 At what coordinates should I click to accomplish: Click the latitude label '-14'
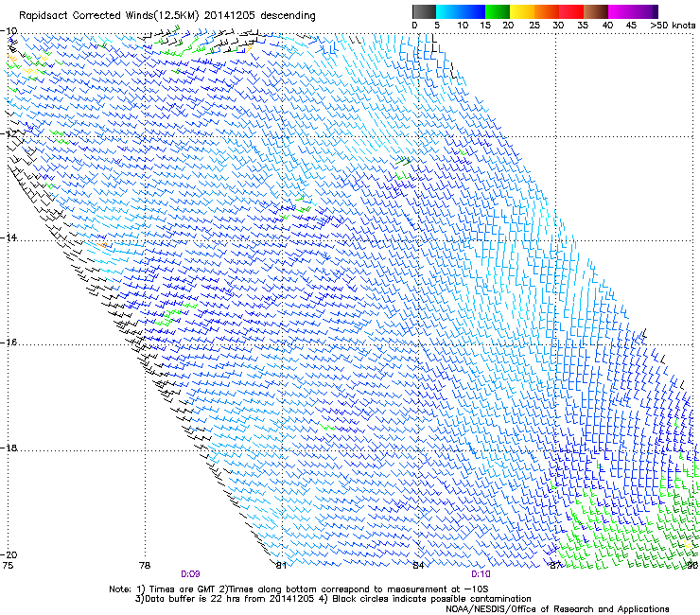(x=9, y=237)
